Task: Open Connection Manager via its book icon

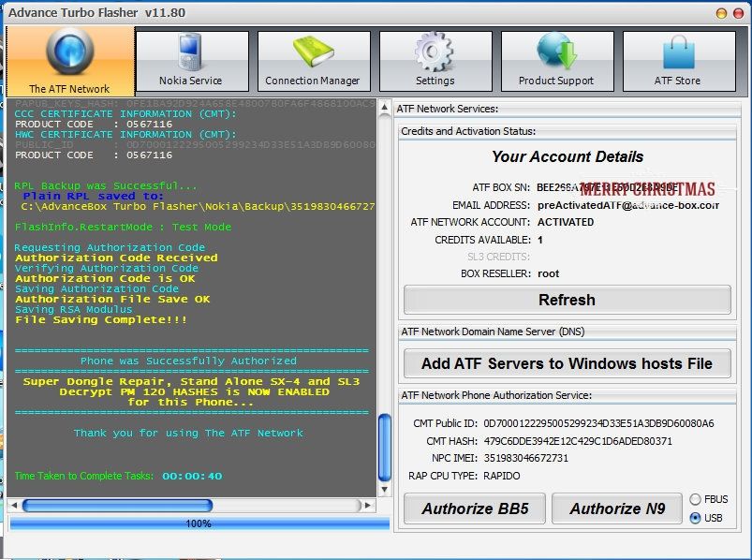Action: pos(312,52)
